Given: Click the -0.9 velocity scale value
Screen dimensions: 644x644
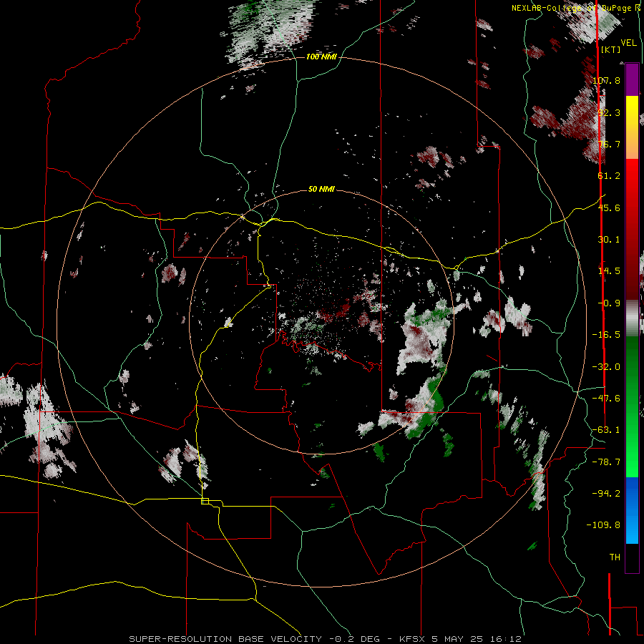Looking at the screenshot, I should point(609,303).
